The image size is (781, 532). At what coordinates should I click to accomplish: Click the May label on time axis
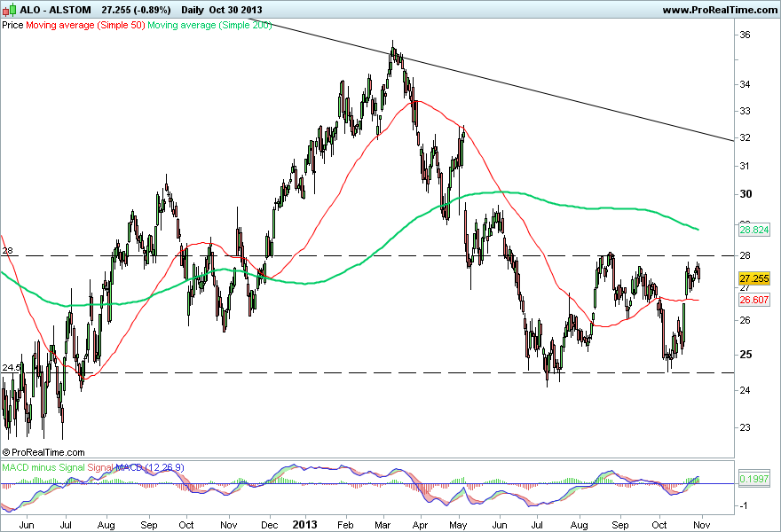(x=458, y=525)
